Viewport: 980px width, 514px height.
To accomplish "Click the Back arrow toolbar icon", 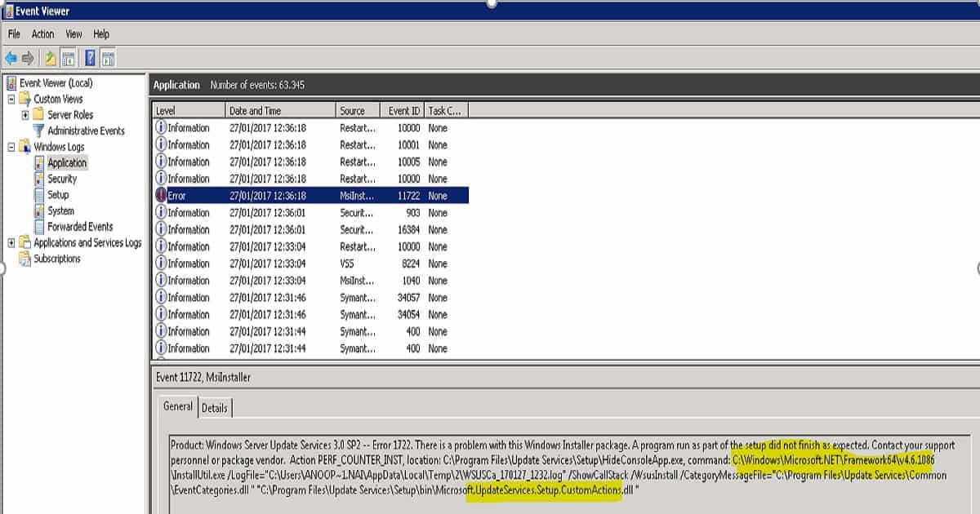I will coord(11,58).
